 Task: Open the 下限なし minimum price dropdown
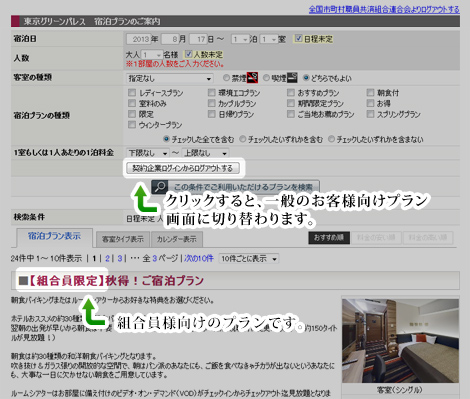point(148,153)
